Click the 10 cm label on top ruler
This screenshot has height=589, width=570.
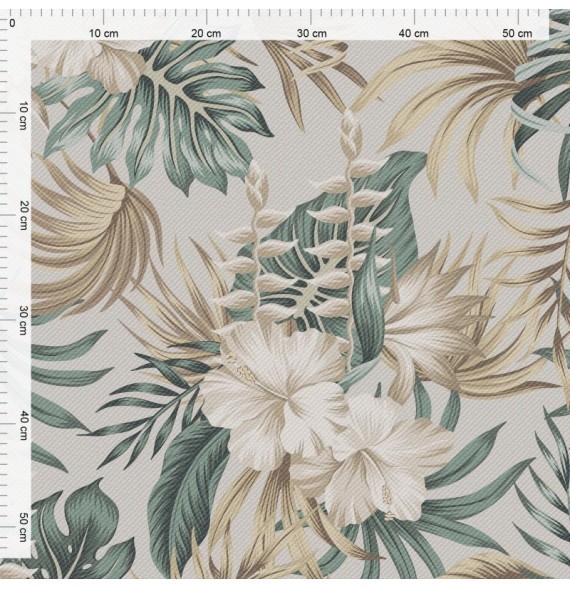click(x=103, y=33)
